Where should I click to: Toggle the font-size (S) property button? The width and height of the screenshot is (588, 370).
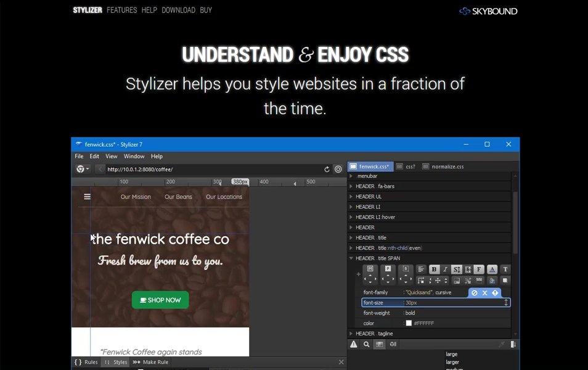point(456,269)
